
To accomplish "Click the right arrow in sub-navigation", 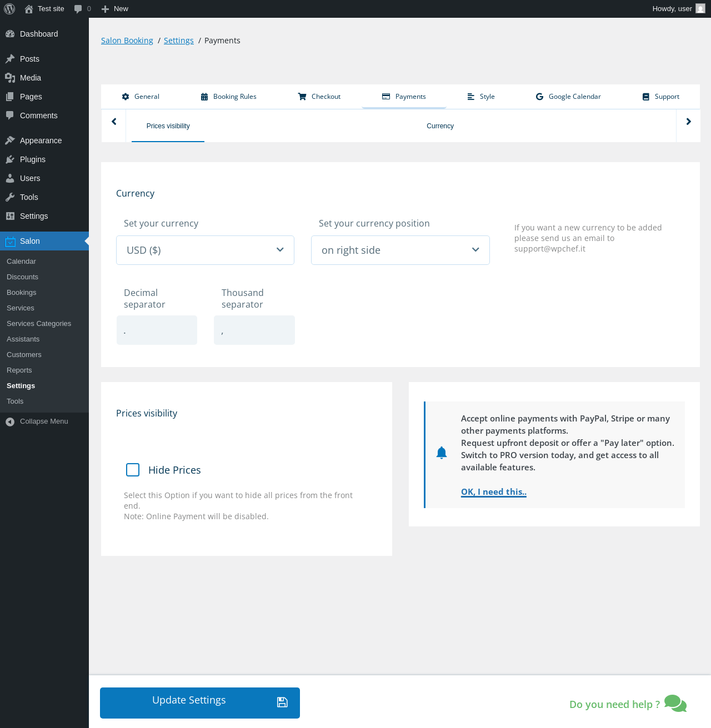I will tap(688, 122).
